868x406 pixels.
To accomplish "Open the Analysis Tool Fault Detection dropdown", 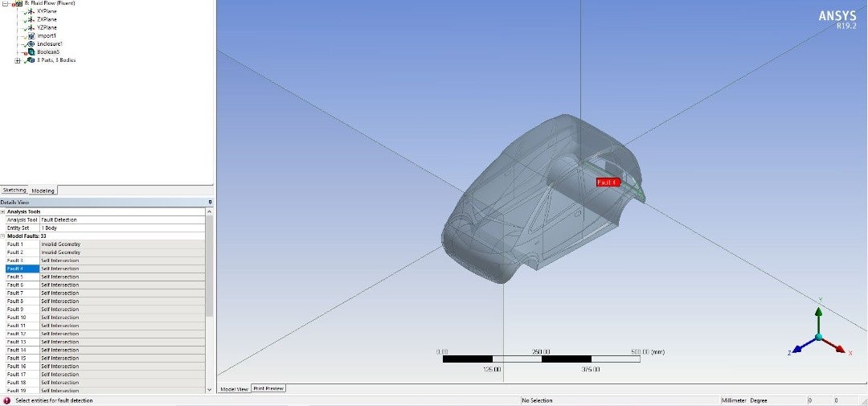I will [x=122, y=220].
